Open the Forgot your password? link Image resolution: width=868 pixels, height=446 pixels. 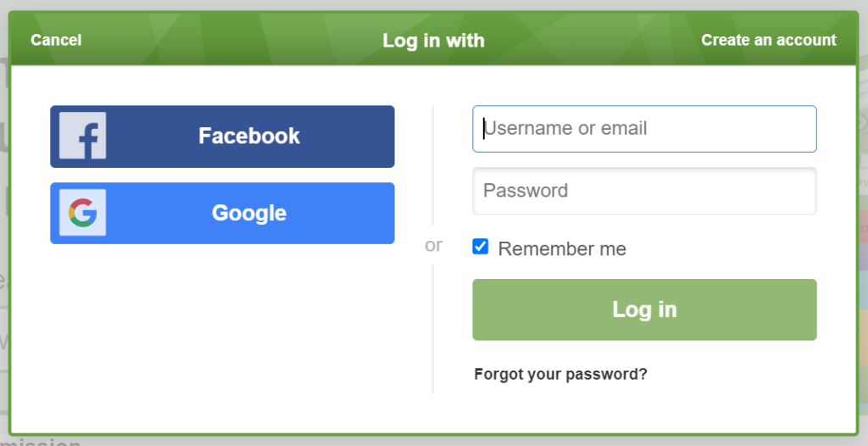click(560, 374)
